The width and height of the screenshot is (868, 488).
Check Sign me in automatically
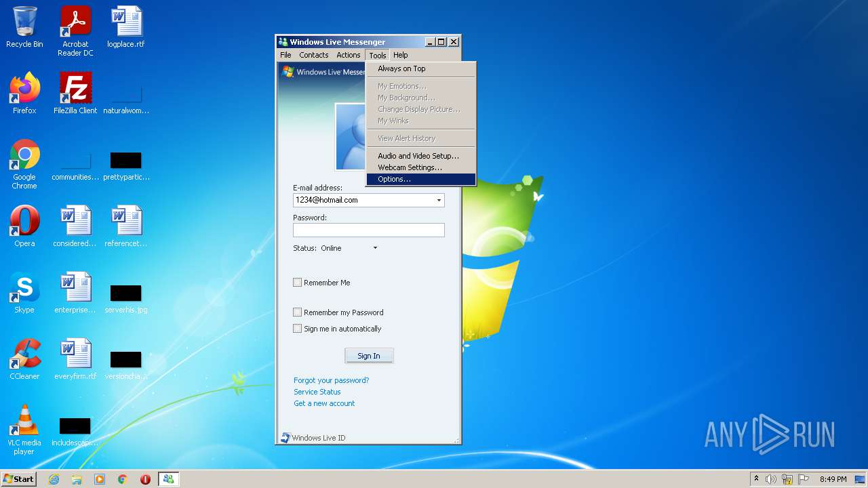(297, 329)
